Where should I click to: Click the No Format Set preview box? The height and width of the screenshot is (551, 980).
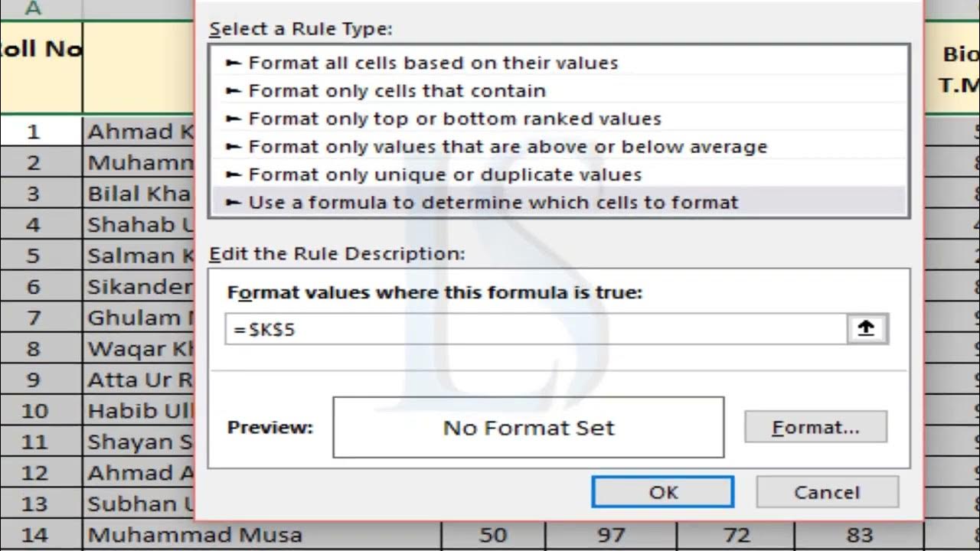(x=528, y=427)
